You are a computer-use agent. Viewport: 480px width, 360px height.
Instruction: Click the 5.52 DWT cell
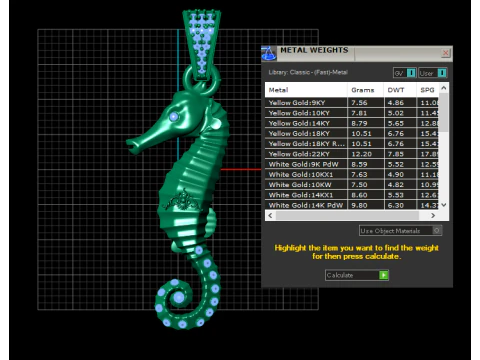click(400, 164)
